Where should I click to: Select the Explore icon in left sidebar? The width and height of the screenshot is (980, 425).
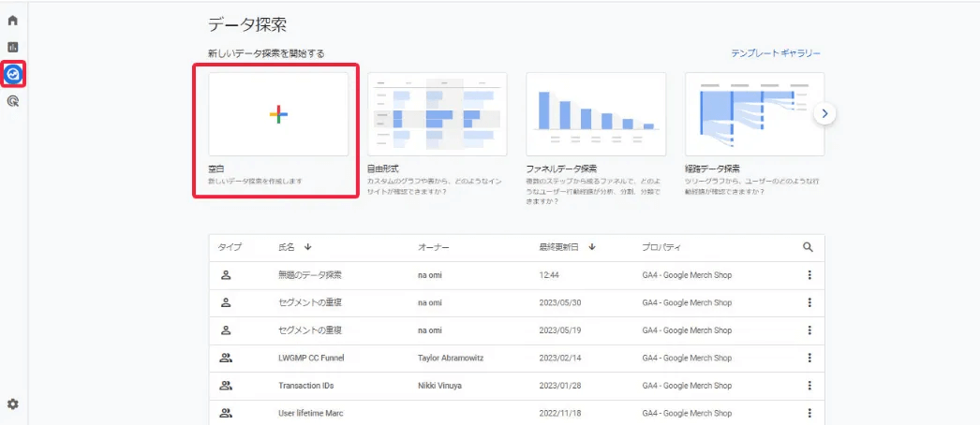(x=13, y=74)
